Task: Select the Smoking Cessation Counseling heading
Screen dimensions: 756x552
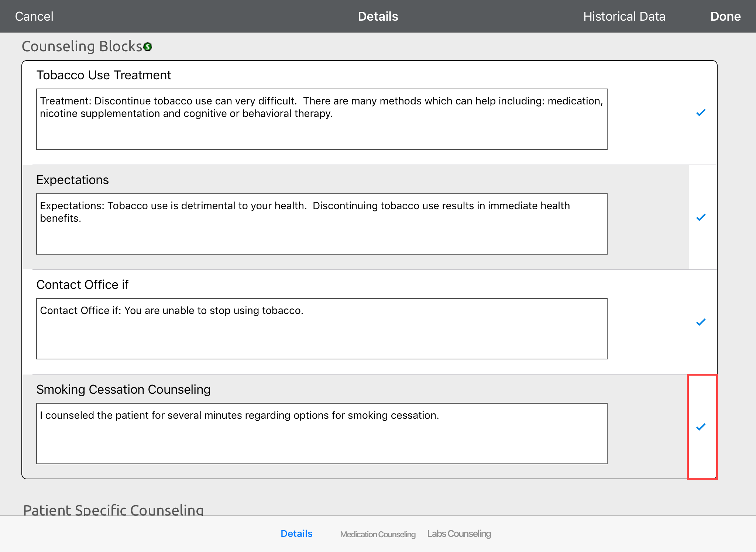Action: [x=124, y=389]
